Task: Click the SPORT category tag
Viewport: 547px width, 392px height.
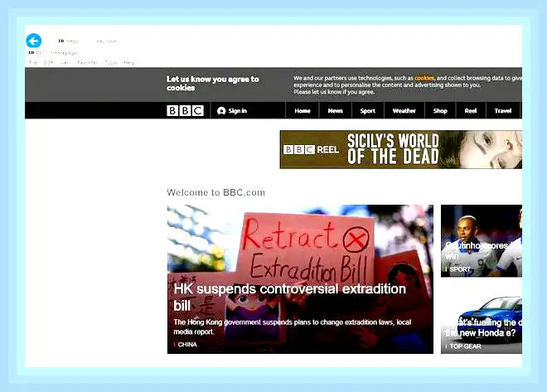Action: click(460, 269)
